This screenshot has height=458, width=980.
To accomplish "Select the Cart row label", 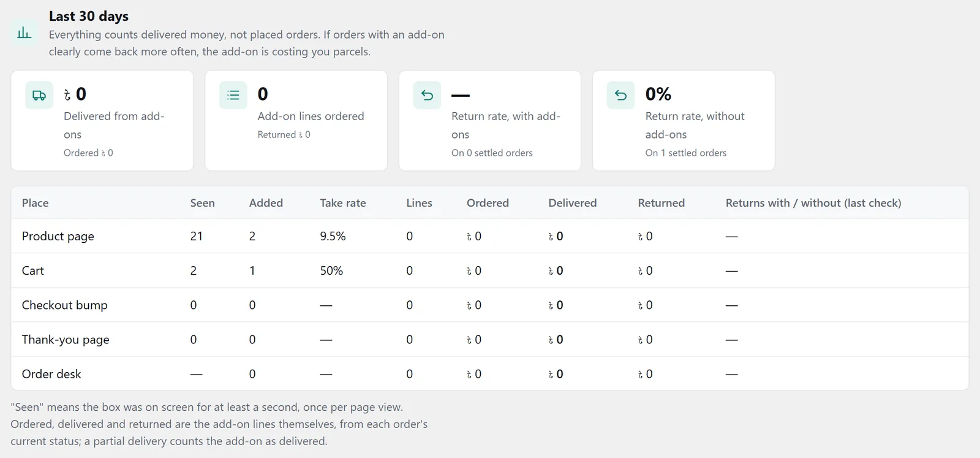I will (33, 271).
